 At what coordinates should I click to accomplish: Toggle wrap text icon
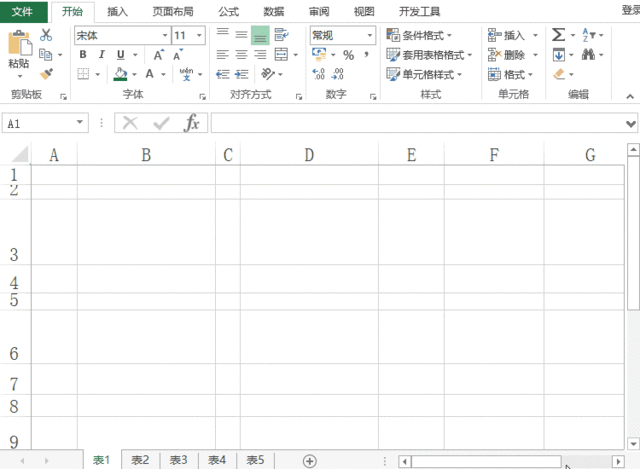point(282,35)
